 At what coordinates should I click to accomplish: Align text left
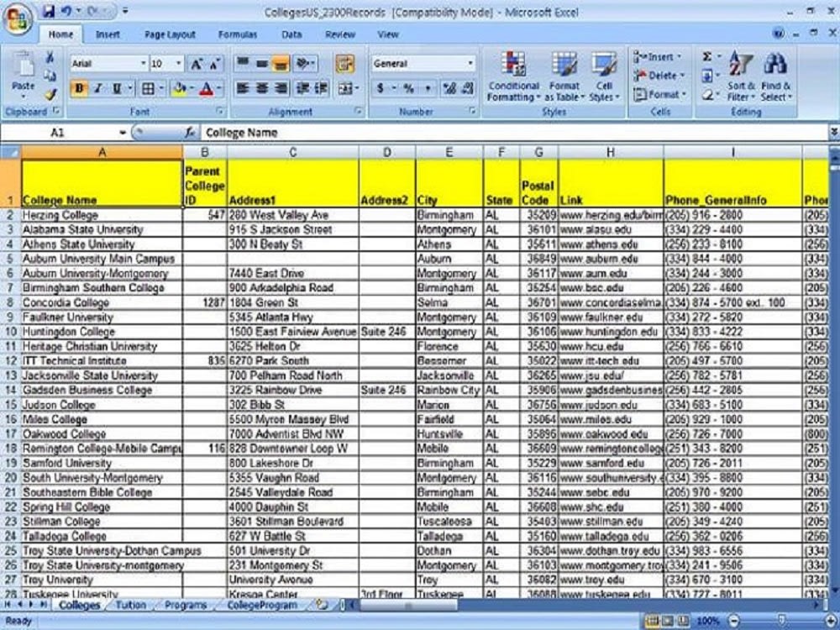[x=243, y=88]
